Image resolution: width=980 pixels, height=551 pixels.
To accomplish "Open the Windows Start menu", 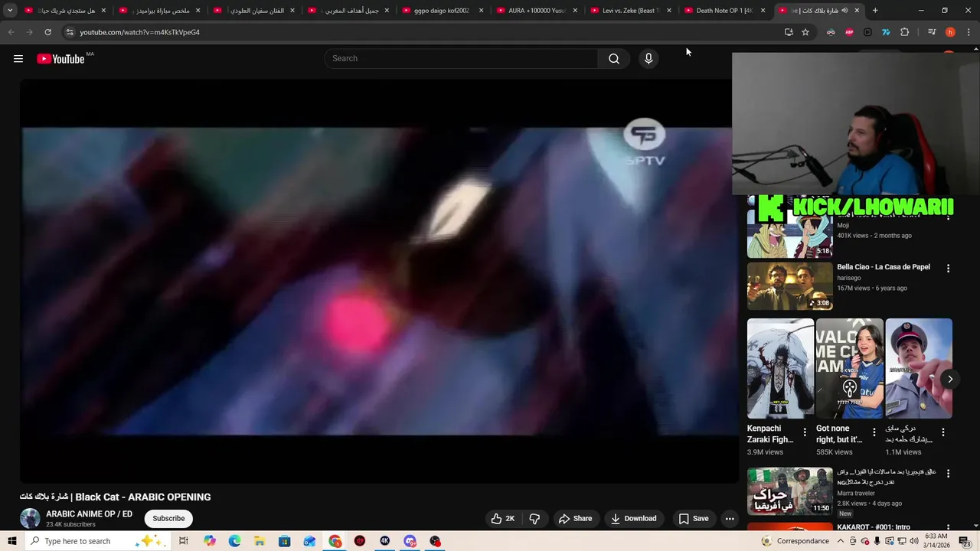I will coord(11,541).
